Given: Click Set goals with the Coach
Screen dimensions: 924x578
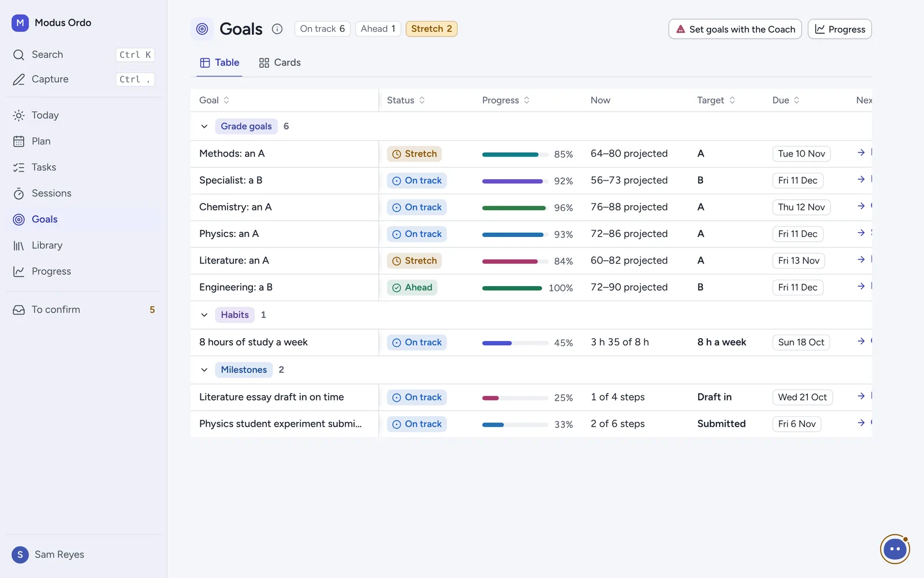Looking at the screenshot, I should [x=735, y=29].
